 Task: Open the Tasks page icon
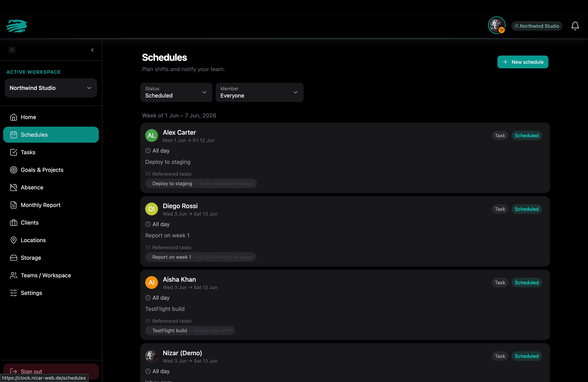14,152
